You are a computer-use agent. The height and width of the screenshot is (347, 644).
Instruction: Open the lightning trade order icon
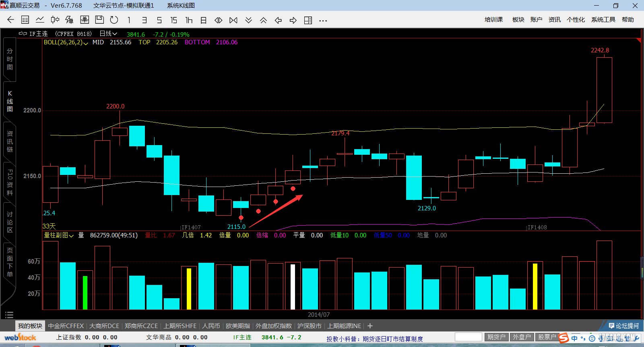click(70, 20)
